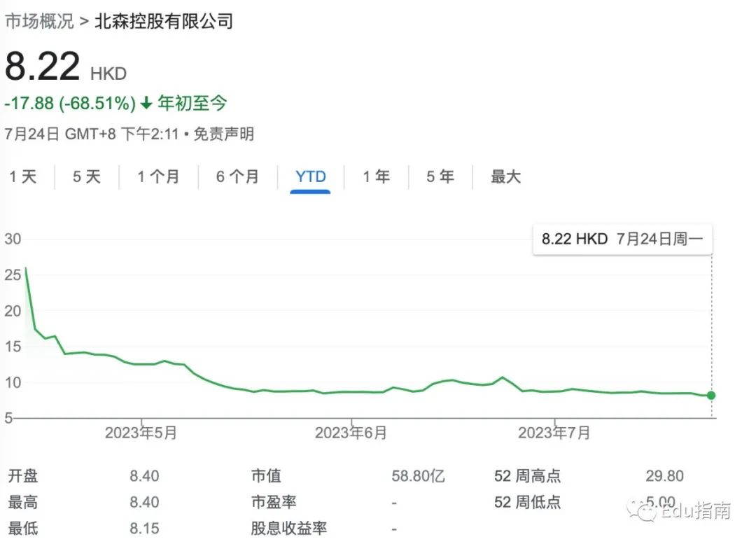Show the 1 年 chart range
This screenshot has height=544, width=756.
[x=376, y=176]
